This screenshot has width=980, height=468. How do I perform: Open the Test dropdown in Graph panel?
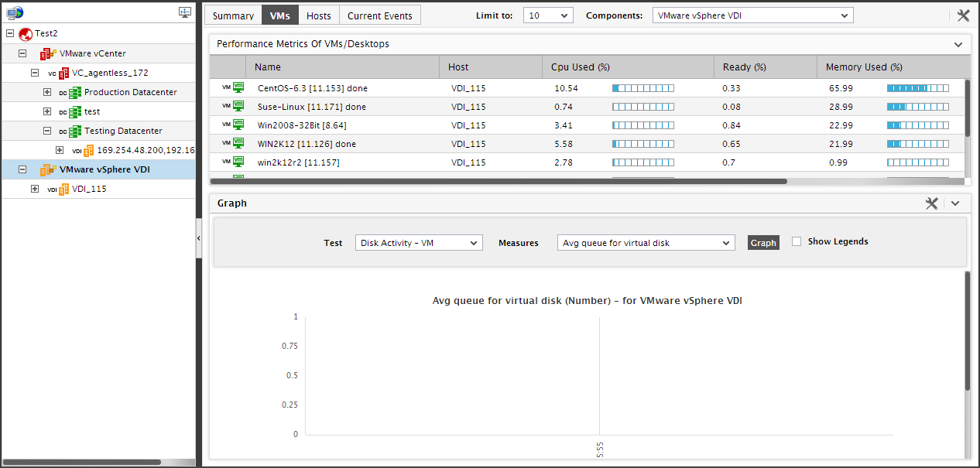(419, 243)
